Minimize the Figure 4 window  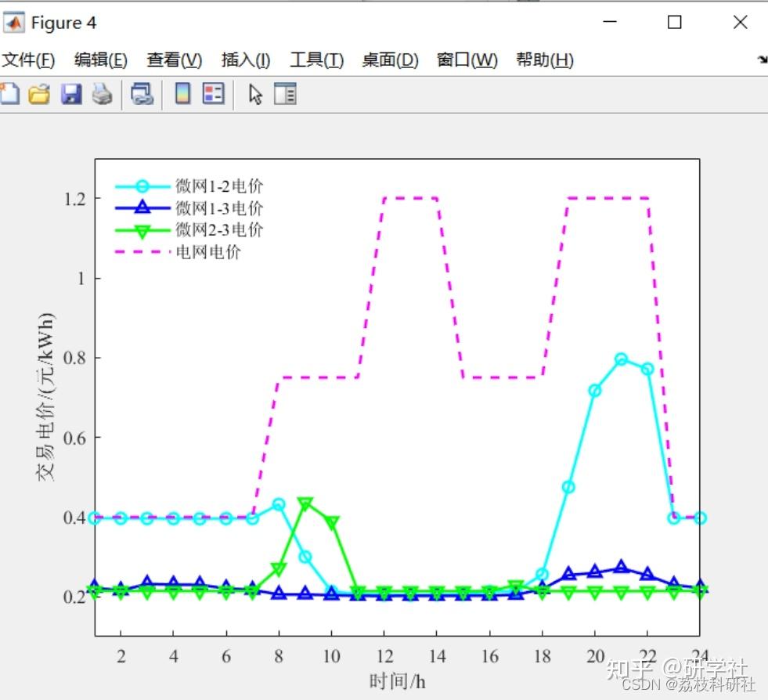pos(609,23)
